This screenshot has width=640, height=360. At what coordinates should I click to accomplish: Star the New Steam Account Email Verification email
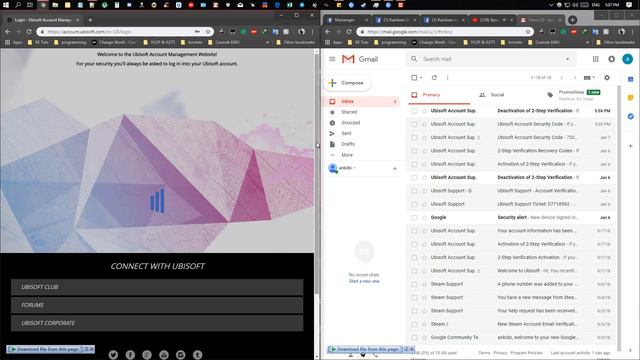coord(424,324)
